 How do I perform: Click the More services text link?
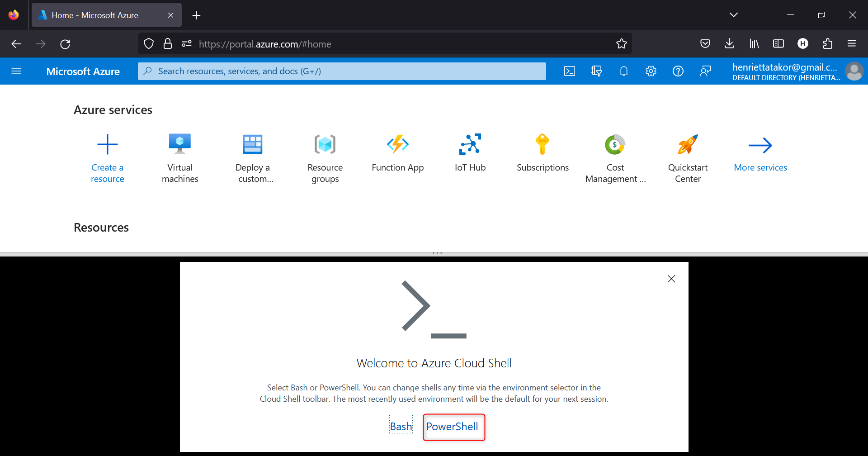(x=760, y=167)
